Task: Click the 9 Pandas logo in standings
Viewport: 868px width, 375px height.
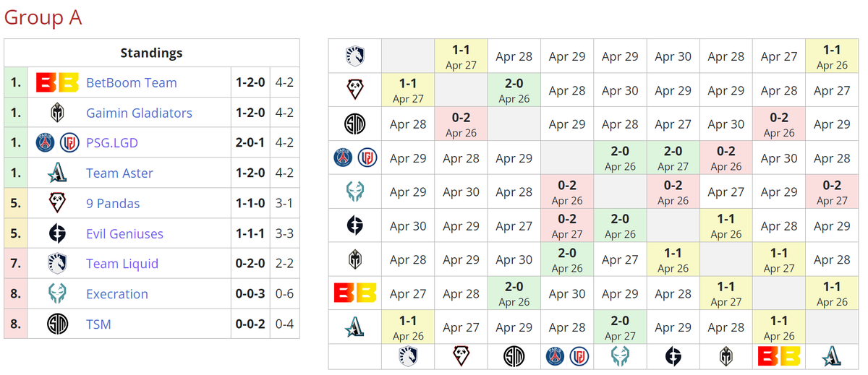Action: pyautogui.click(x=57, y=204)
